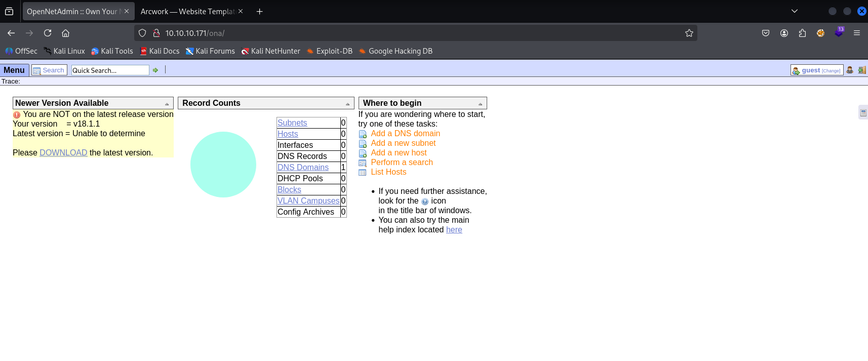This screenshot has width=868, height=361.
Task: Open the advanced Search button
Action: pyautogui.click(x=49, y=70)
